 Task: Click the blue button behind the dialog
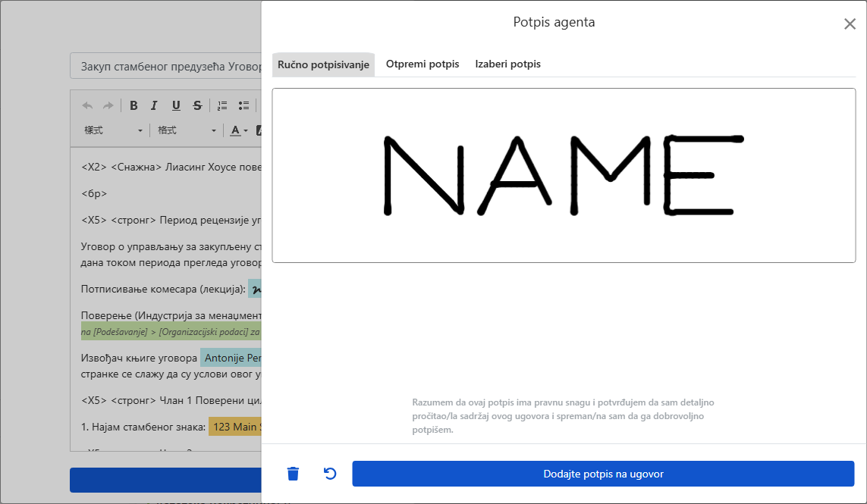point(165,480)
